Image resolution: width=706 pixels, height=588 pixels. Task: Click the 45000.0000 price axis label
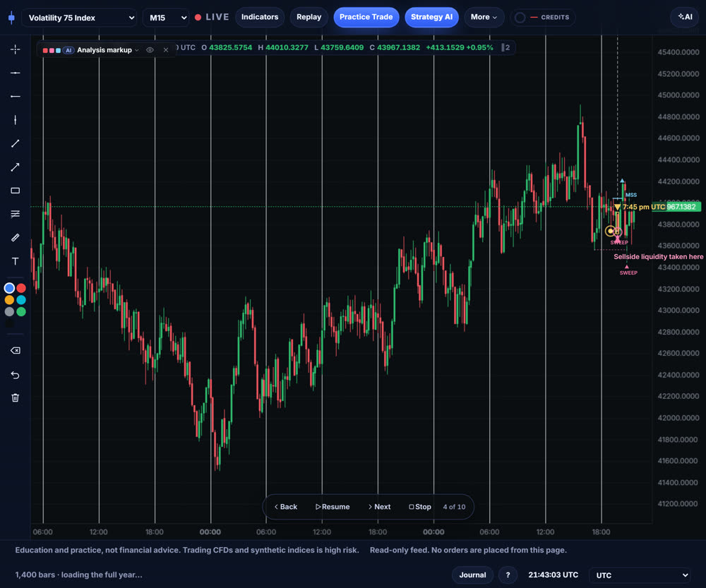[678, 95]
